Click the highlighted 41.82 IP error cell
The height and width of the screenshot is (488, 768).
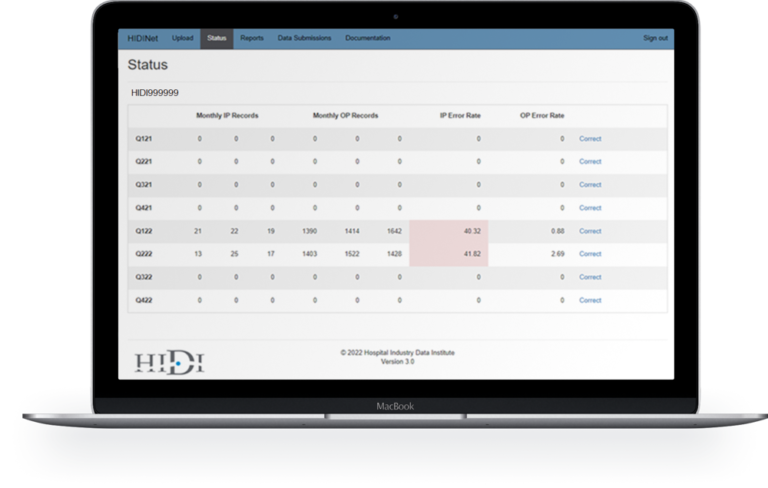tap(449, 254)
